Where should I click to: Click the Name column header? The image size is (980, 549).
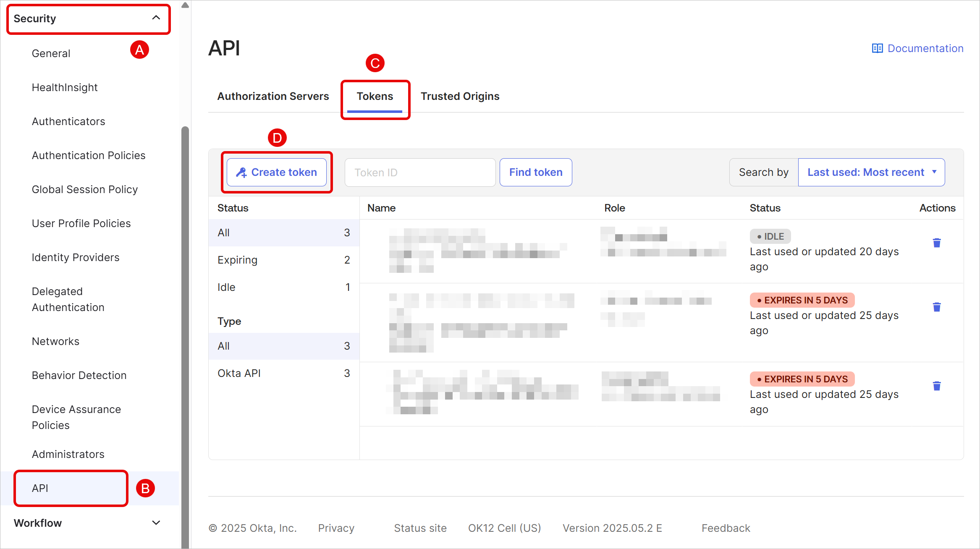(381, 208)
